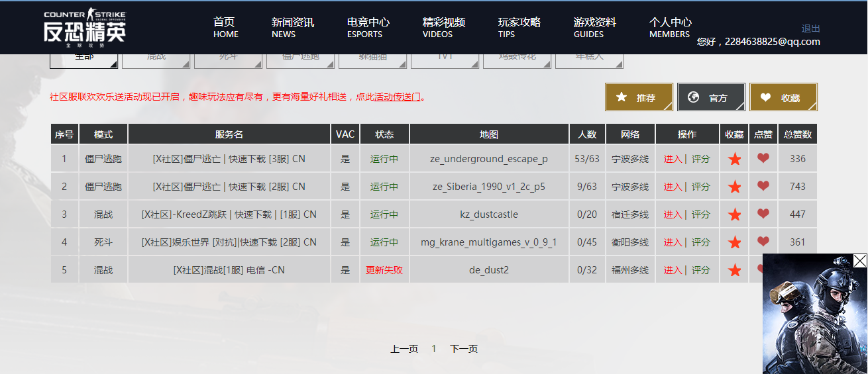Show 收藏 favorited servers
Viewport: 868px width, 374px height.
click(783, 97)
